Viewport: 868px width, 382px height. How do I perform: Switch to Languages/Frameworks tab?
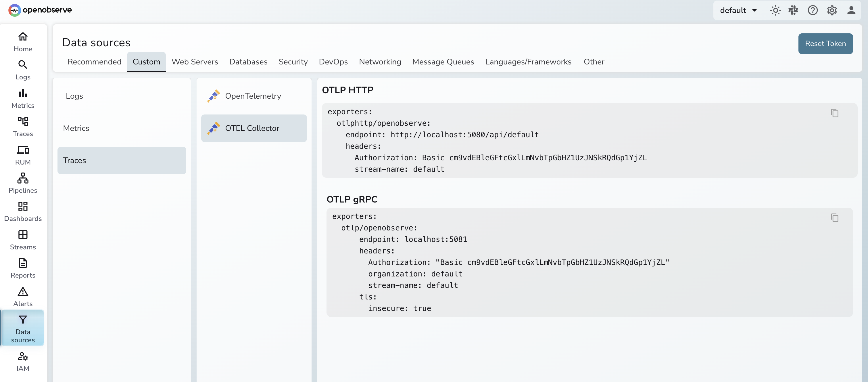pos(528,62)
